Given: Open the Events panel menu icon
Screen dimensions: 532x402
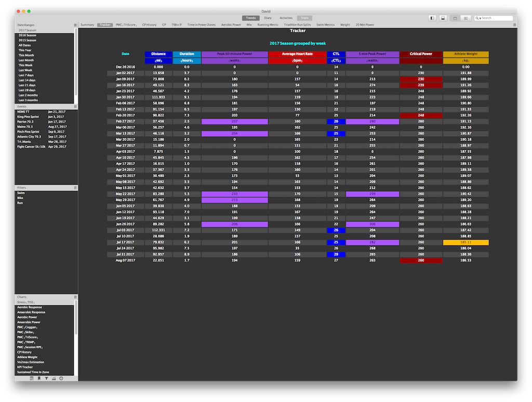Looking at the screenshot, I should tap(75, 107).
